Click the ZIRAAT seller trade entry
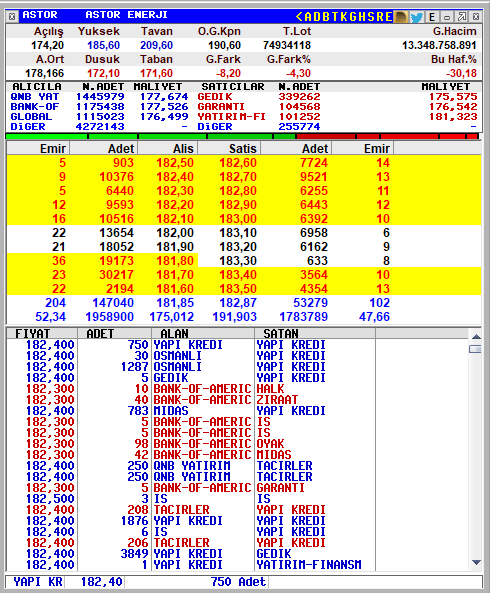490x593 pixels. pyautogui.click(x=277, y=400)
